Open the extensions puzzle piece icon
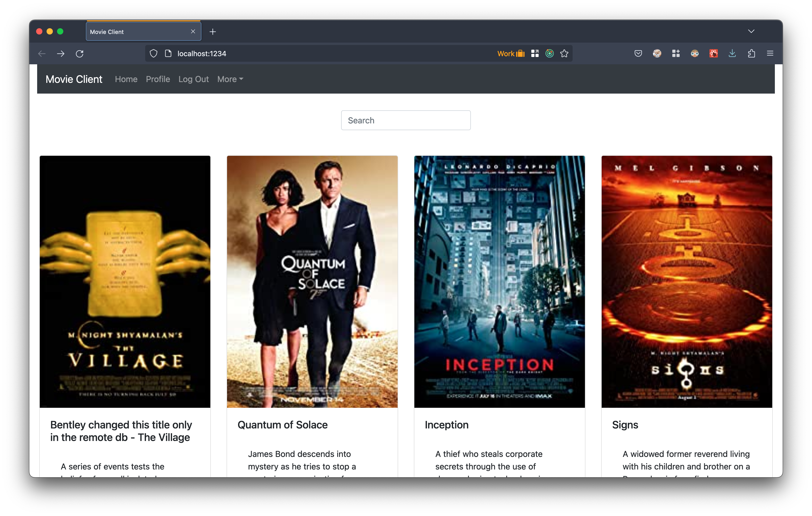812x516 pixels. tap(751, 53)
